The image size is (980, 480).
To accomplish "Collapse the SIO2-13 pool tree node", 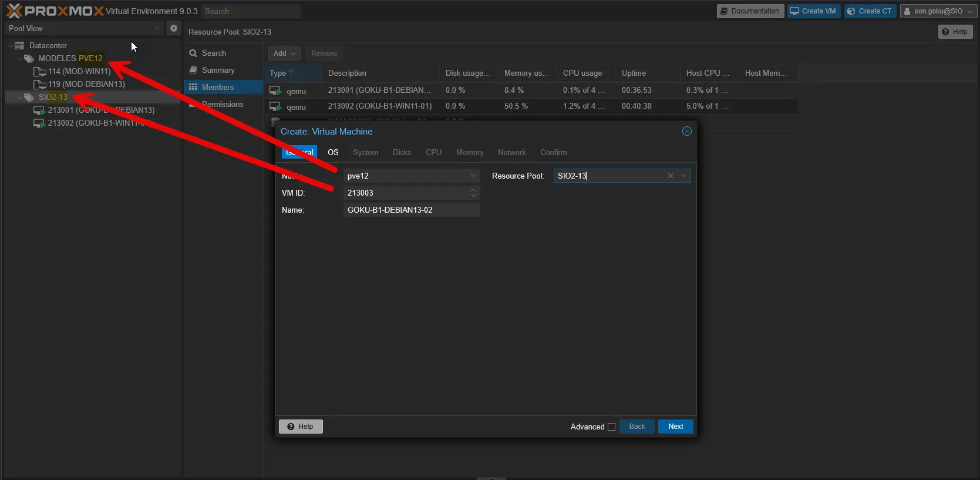I will (20, 98).
